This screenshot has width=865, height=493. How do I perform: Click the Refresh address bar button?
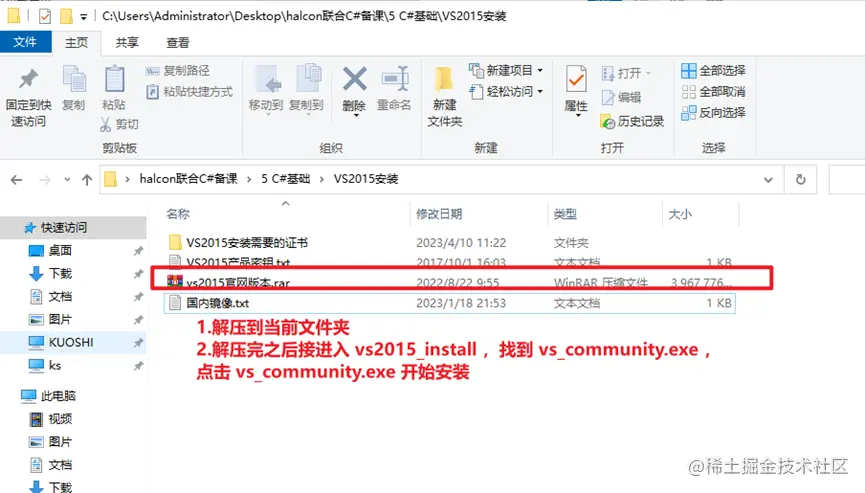tap(800, 179)
